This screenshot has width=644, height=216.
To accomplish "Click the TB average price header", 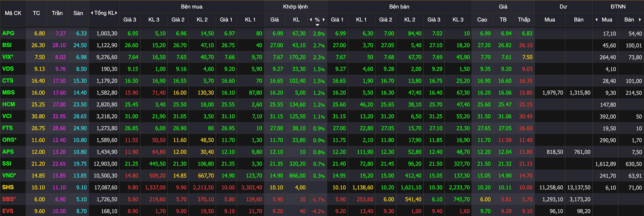I will pyautogui.click(x=503, y=19).
